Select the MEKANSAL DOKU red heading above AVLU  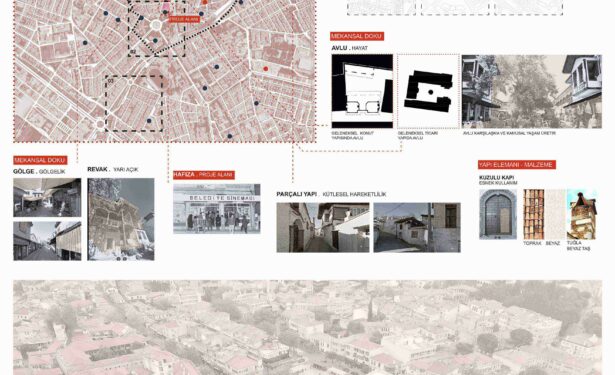click(357, 36)
